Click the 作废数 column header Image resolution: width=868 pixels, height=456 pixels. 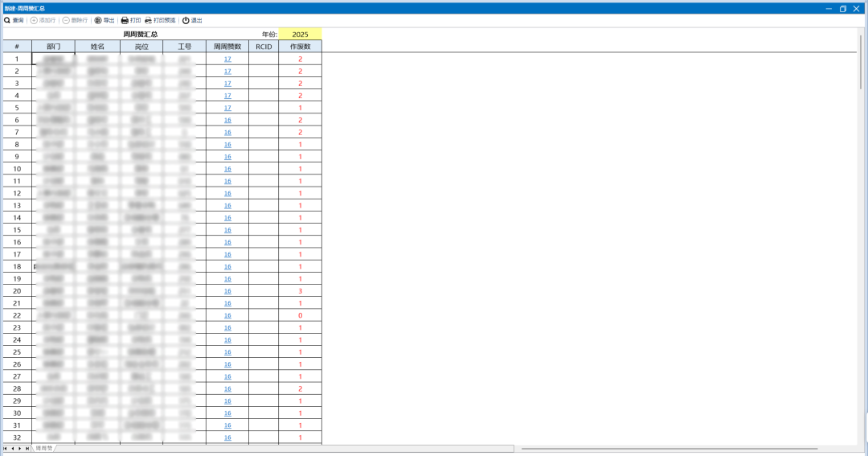click(300, 47)
